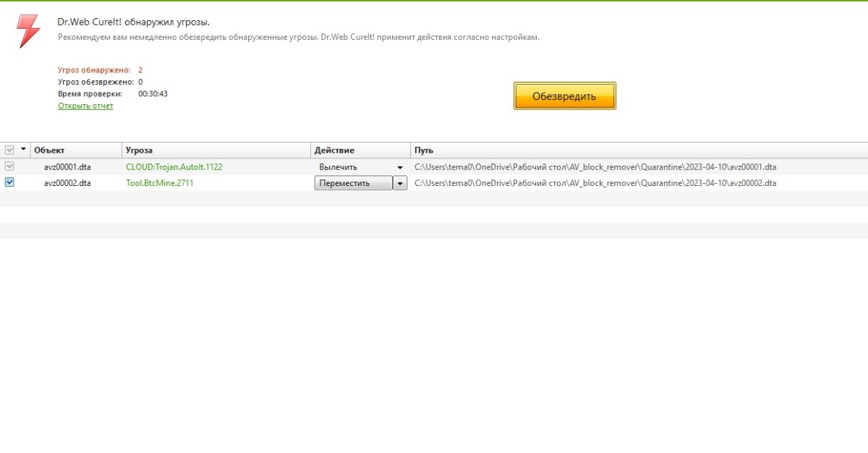Image resolution: width=868 pixels, height=453 pixels.
Task: Toggle checkbox for avz00001.dta row
Action: point(9,166)
